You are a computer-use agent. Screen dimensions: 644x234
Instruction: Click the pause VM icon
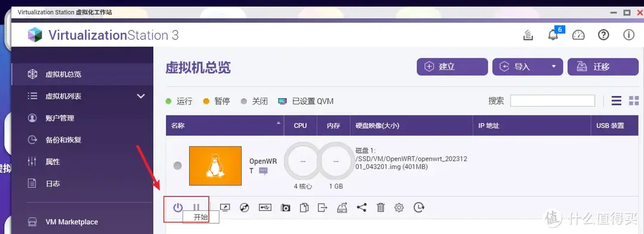coord(196,207)
